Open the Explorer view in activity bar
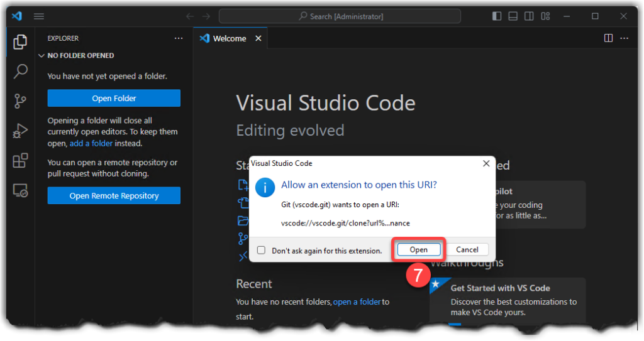This screenshot has height=341, width=644. 19,42
